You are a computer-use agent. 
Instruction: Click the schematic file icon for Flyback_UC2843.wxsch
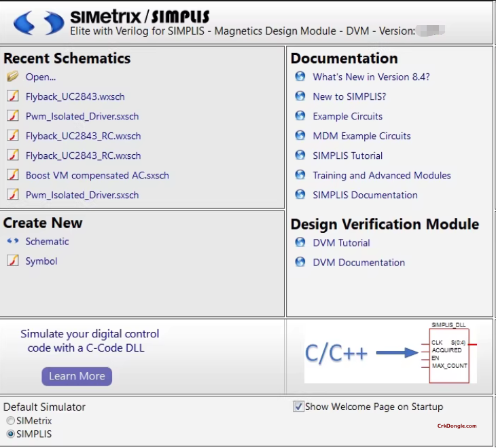point(13,96)
